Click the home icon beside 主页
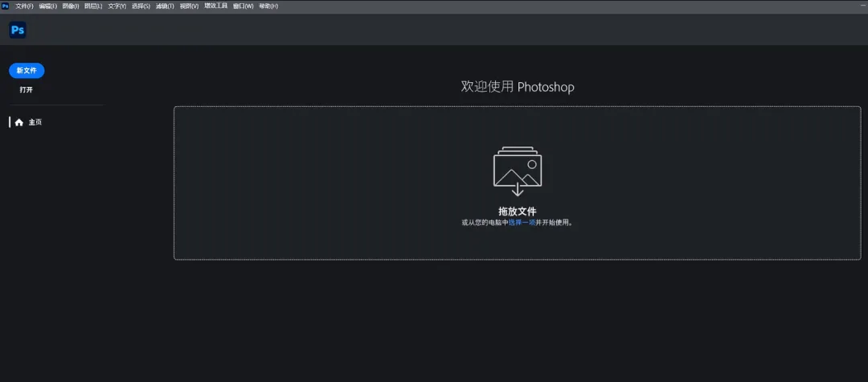 pos(19,122)
